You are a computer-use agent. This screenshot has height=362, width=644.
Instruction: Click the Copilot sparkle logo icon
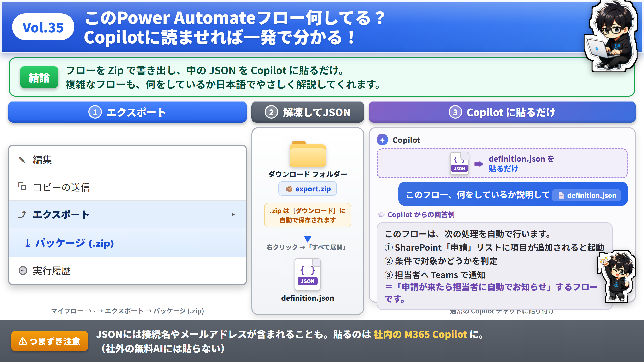pyautogui.click(x=382, y=140)
